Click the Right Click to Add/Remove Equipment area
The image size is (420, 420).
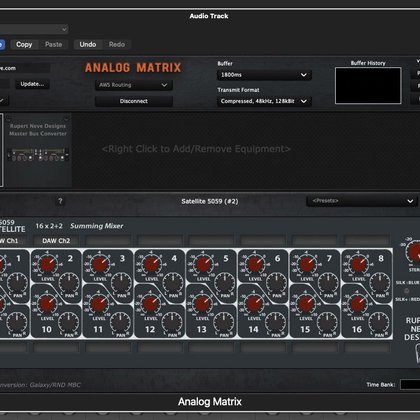(196, 149)
